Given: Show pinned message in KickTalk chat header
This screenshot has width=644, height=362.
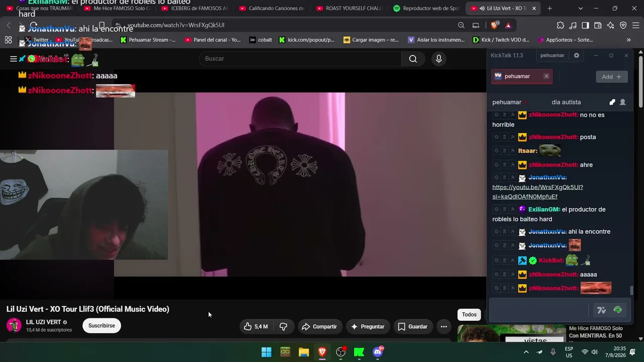Looking at the screenshot, I should (612, 102).
